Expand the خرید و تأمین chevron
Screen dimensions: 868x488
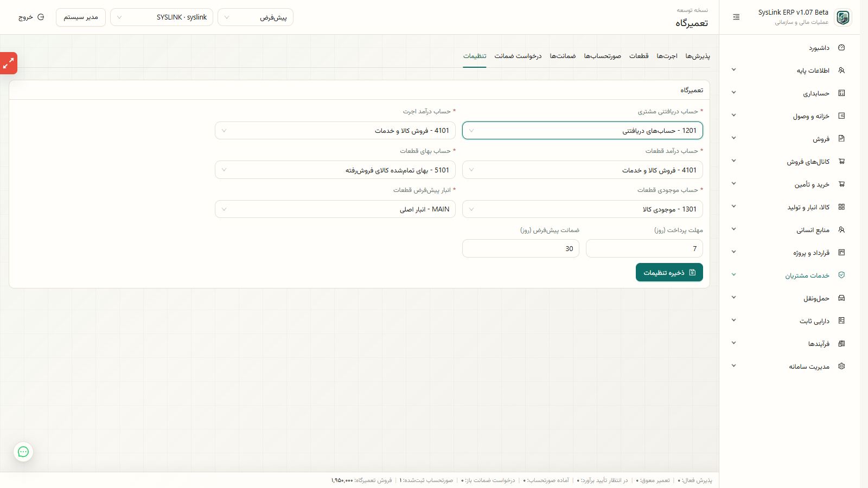pos(733,184)
